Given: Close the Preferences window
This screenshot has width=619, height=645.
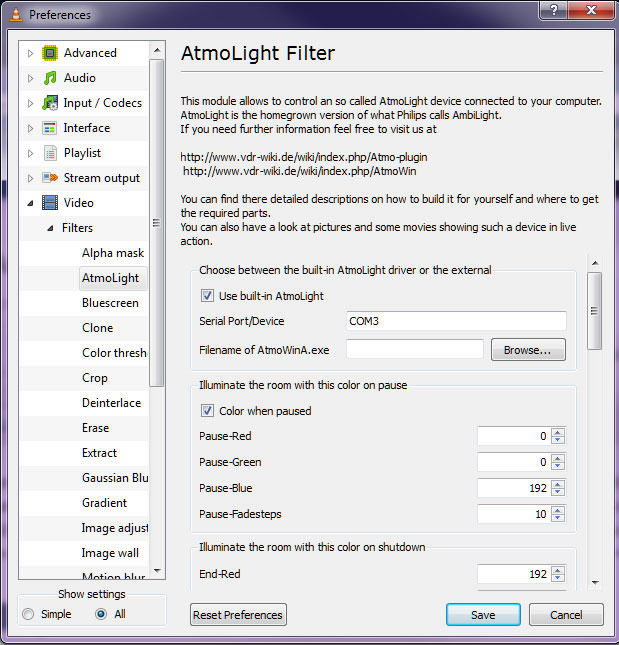Looking at the screenshot, I should 591,10.
